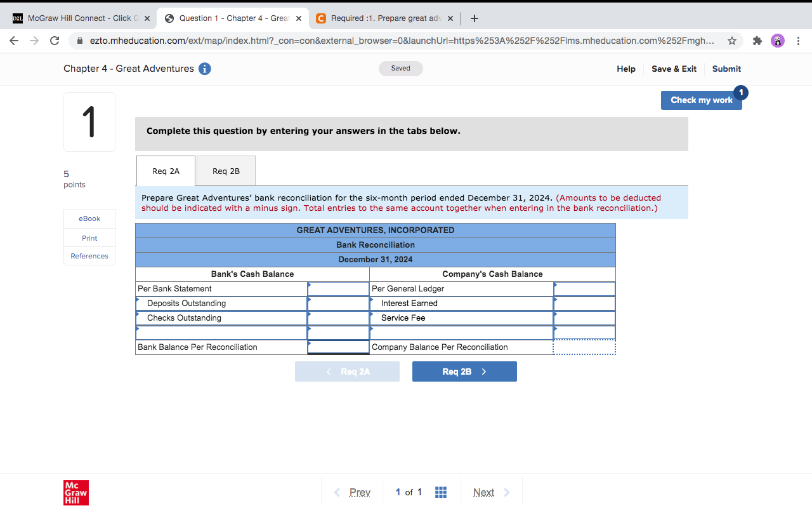The image size is (812, 508).
Task: Close the Question 1 - Chapter 4 tab
Action: coord(299,18)
